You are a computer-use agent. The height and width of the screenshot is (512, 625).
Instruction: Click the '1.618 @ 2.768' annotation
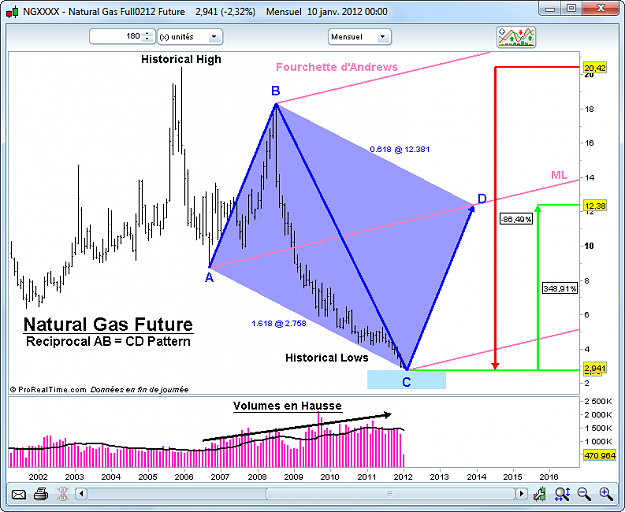(279, 323)
